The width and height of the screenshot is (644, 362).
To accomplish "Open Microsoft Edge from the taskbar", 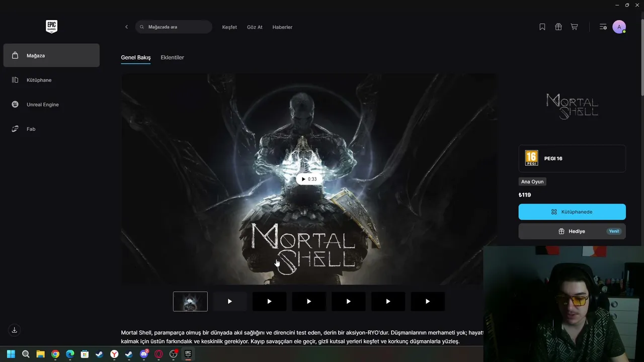I will click(x=70, y=354).
